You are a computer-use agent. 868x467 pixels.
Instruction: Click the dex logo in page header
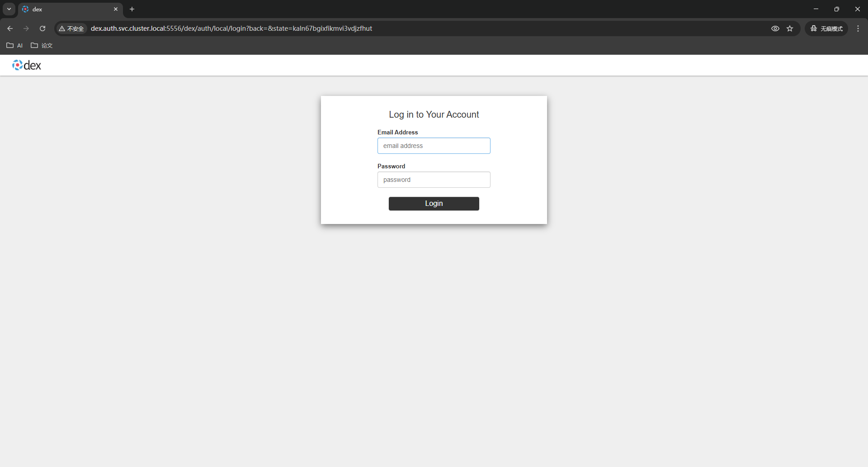tap(27, 65)
